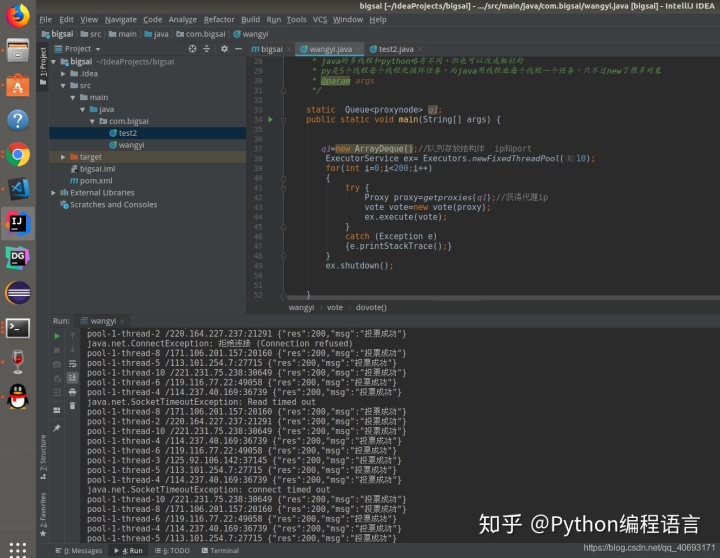The image size is (720, 558).
Task: Collapse the java folder in tree
Action: click(x=82, y=109)
